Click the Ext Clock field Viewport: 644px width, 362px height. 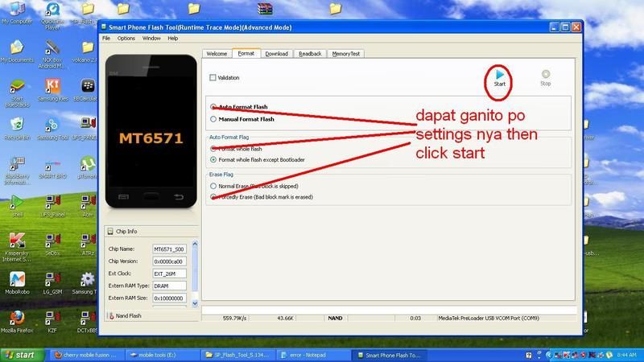coord(169,274)
